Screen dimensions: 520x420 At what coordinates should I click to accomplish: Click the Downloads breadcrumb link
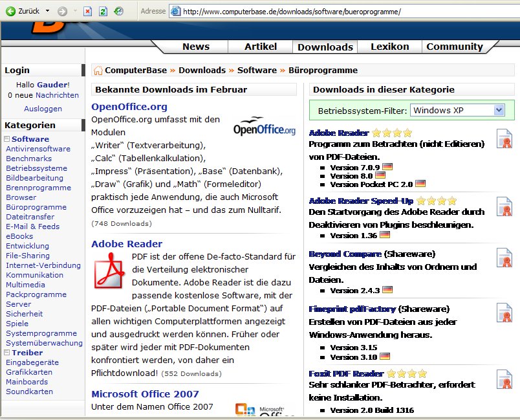pyautogui.click(x=202, y=71)
